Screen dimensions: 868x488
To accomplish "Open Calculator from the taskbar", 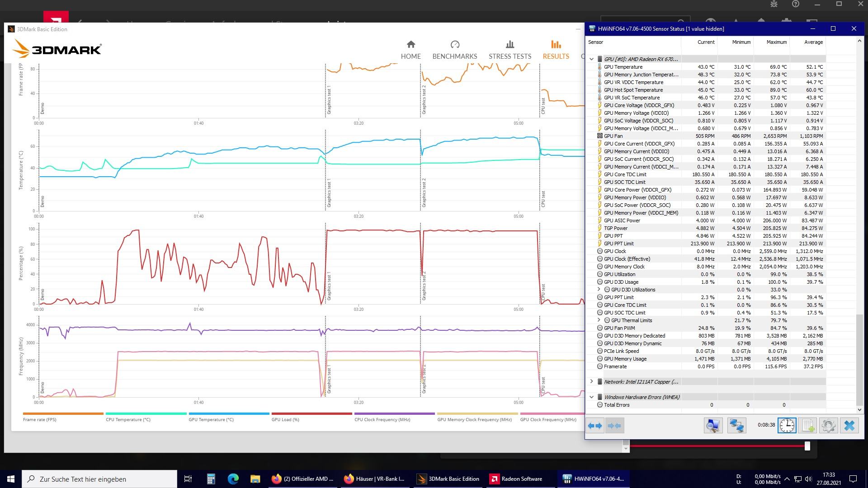I will [211, 479].
